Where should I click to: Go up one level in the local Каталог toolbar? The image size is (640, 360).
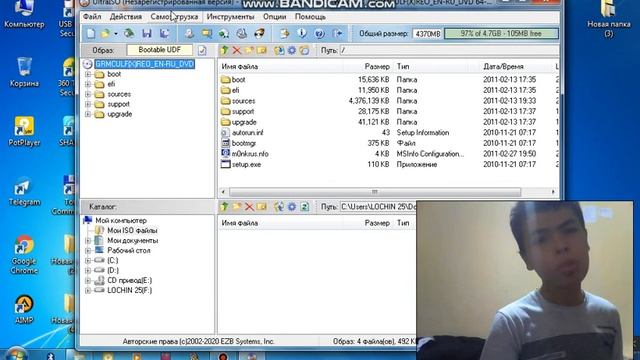[224, 207]
